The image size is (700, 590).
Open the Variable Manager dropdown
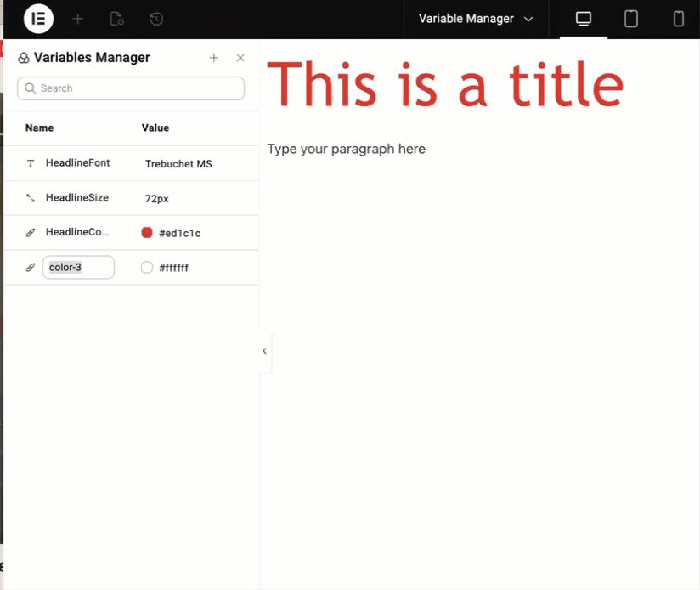click(476, 19)
